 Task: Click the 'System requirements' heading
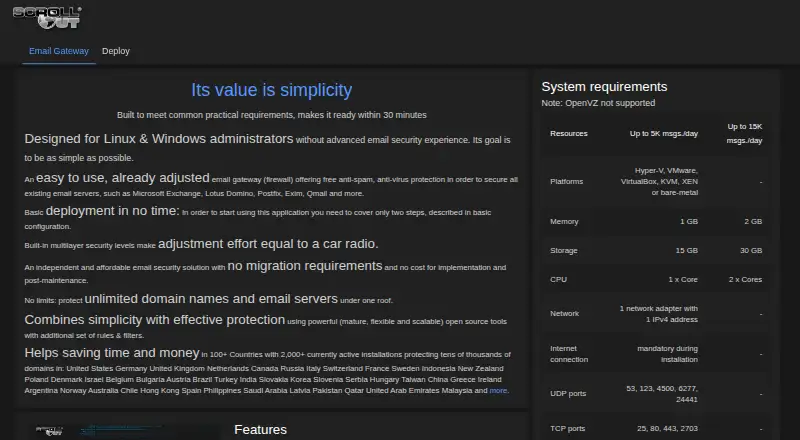pyautogui.click(x=604, y=87)
